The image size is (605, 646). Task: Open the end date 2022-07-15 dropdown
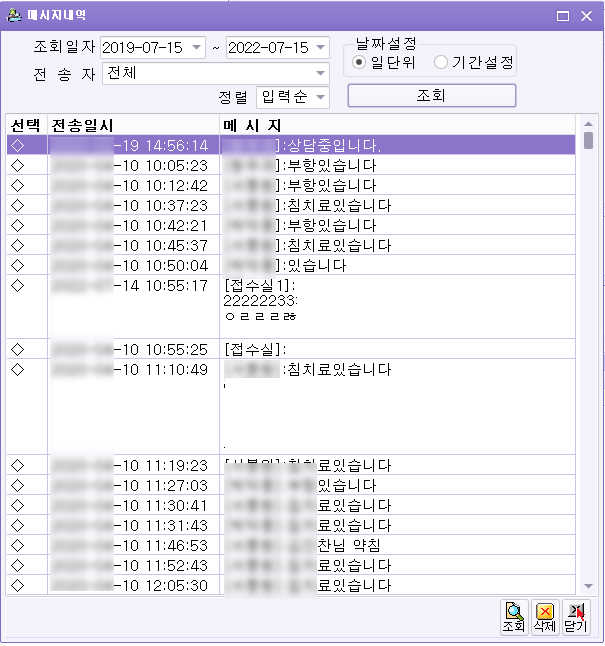tap(320, 47)
